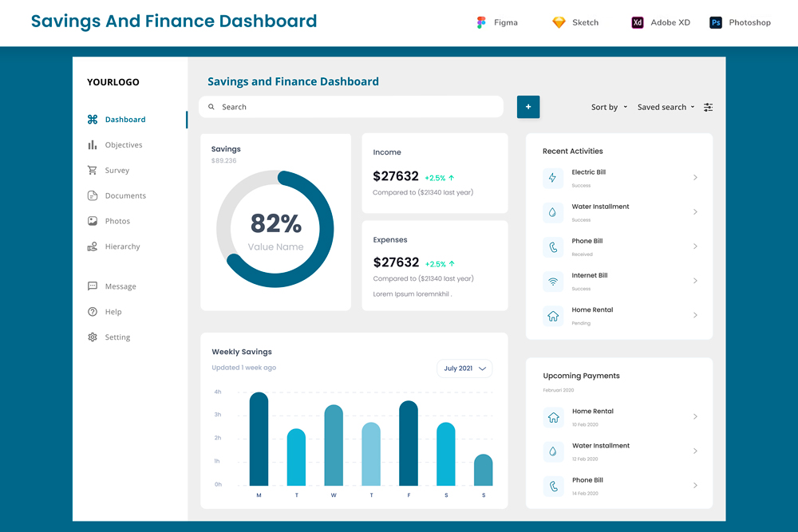Click the filter sliders icon near Saved search
This screenshot has height=532, width=798.
click(708, 107)
